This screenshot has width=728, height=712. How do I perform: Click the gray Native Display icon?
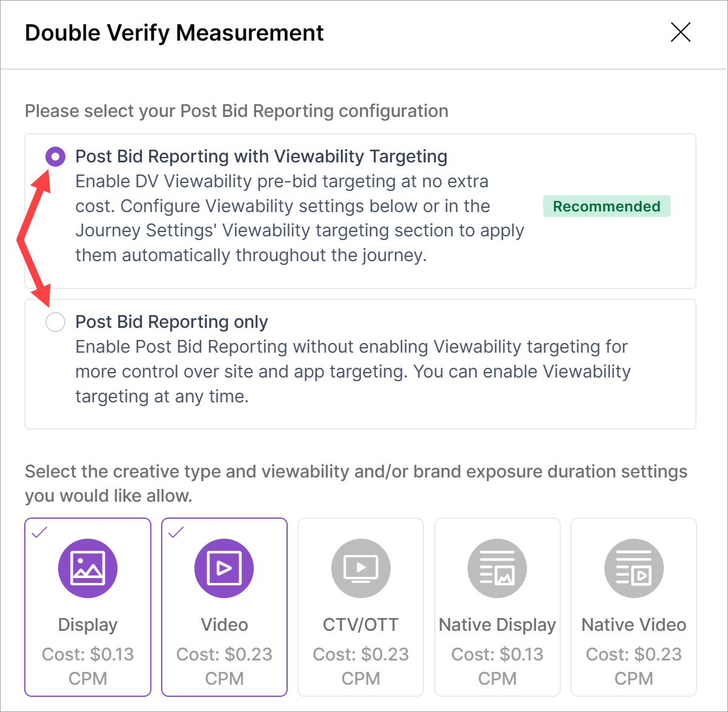click(497, 568)
